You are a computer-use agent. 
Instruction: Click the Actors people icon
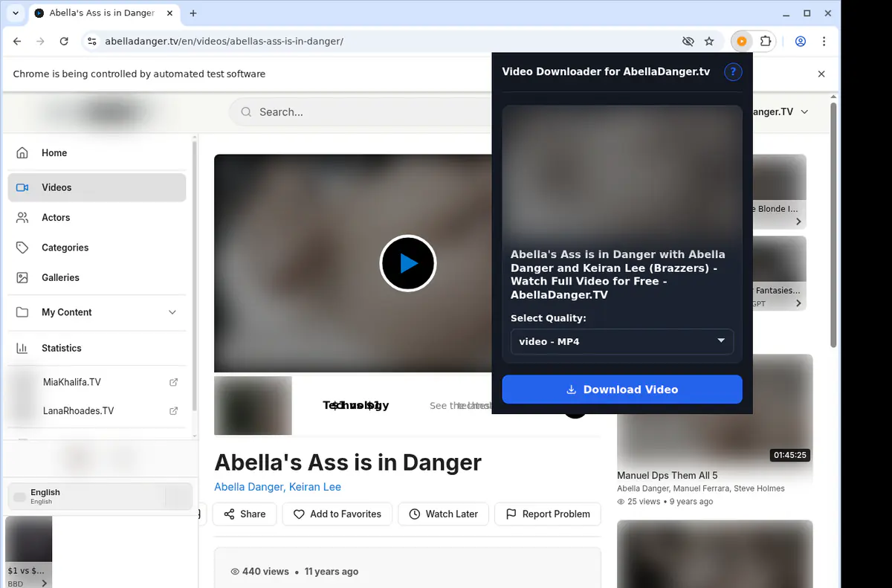pyautogui.click(x=22, y=218)
